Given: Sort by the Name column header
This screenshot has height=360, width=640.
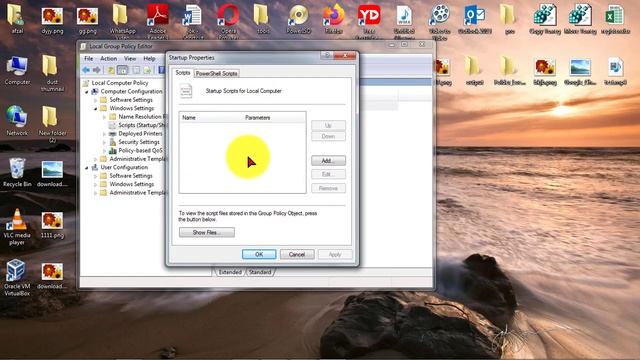Looking at the screenshot, I should (210, 118).
